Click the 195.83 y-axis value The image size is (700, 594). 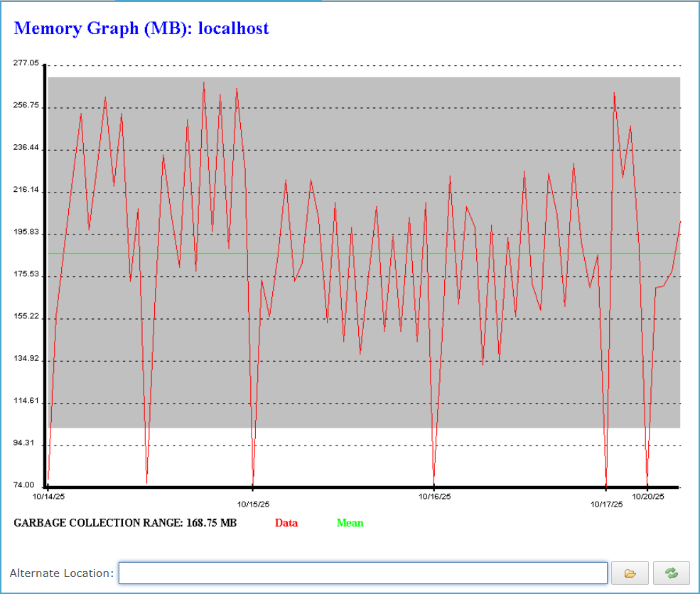[x=26, y=232]
